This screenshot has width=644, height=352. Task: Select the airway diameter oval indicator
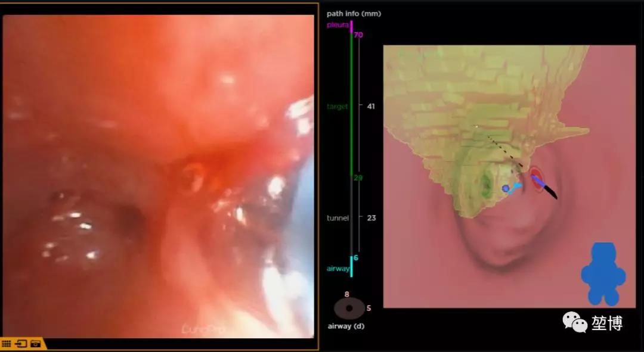coord(349,309)
